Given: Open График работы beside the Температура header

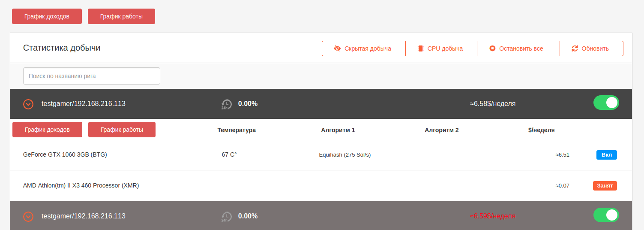Looking at the screenshot, I should (x=122, y=130).
